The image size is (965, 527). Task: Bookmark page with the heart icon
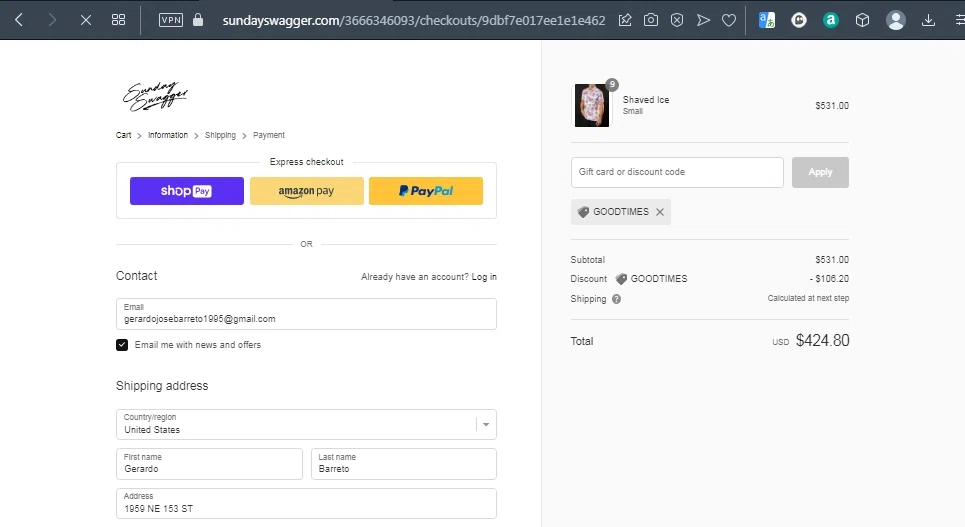[x=729, y=20]
